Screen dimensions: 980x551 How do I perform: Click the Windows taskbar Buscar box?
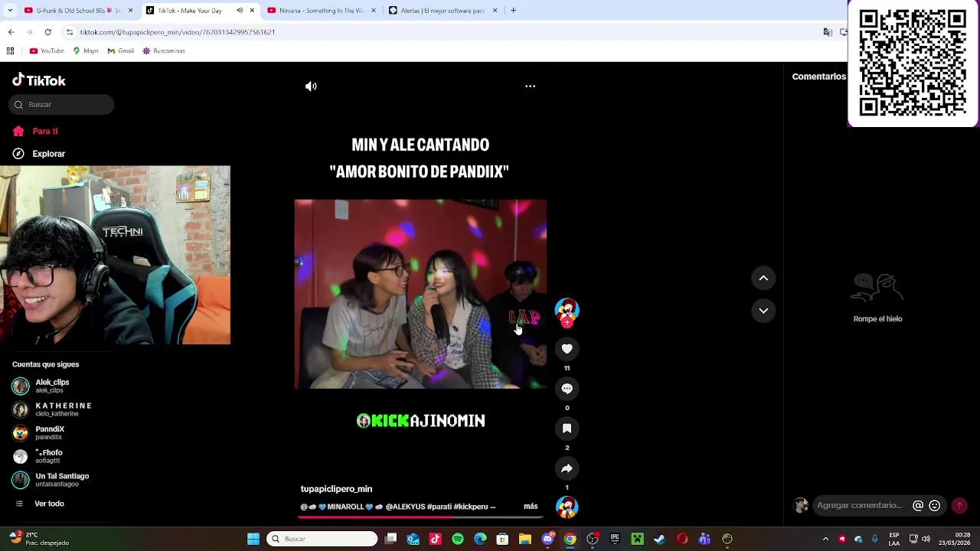(x=322, y=539)
